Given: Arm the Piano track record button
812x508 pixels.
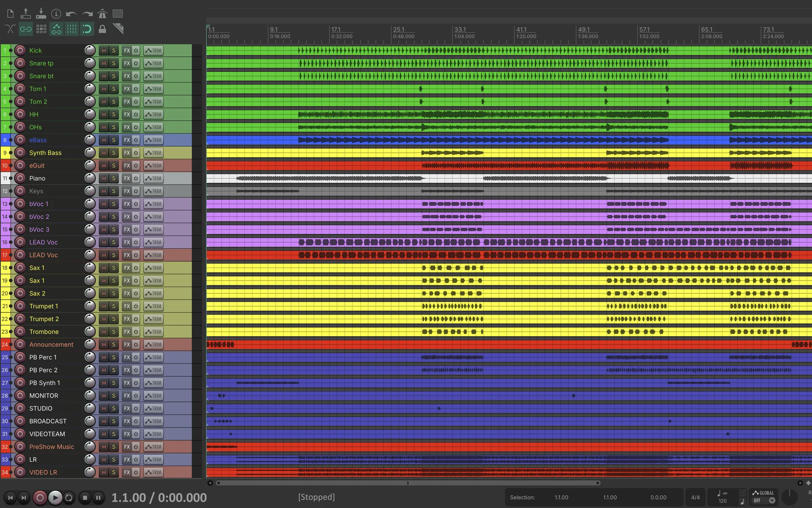Looking at the screenshot, I should point(20,178).
